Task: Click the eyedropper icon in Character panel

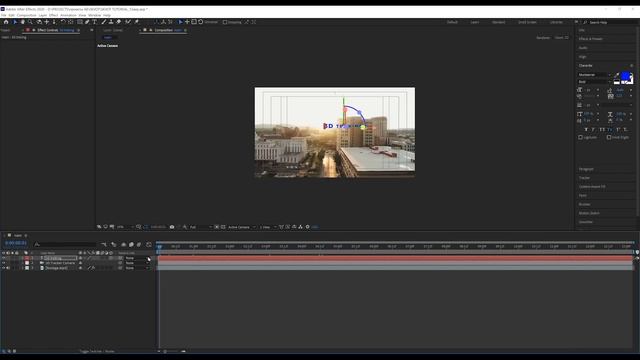Action: pyautogui.click(x=617, y=75)
